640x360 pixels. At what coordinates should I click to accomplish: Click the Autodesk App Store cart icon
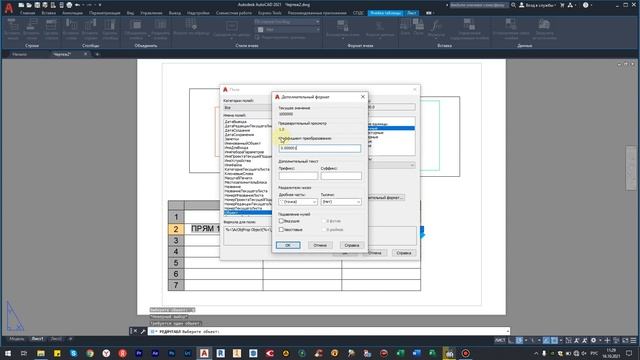tap(562, 5)
